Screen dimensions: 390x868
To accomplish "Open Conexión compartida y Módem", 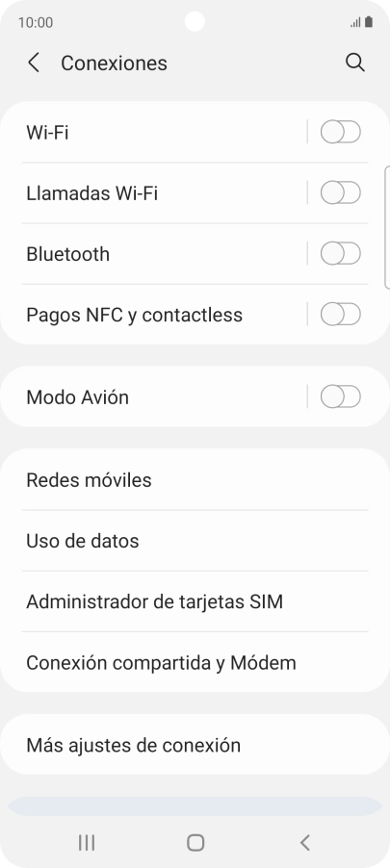I will point(195,662).
